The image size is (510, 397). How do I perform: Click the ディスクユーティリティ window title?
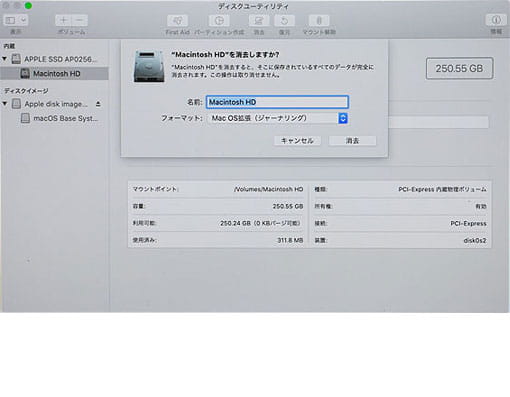pyautogui.click(x=253, y=6)
